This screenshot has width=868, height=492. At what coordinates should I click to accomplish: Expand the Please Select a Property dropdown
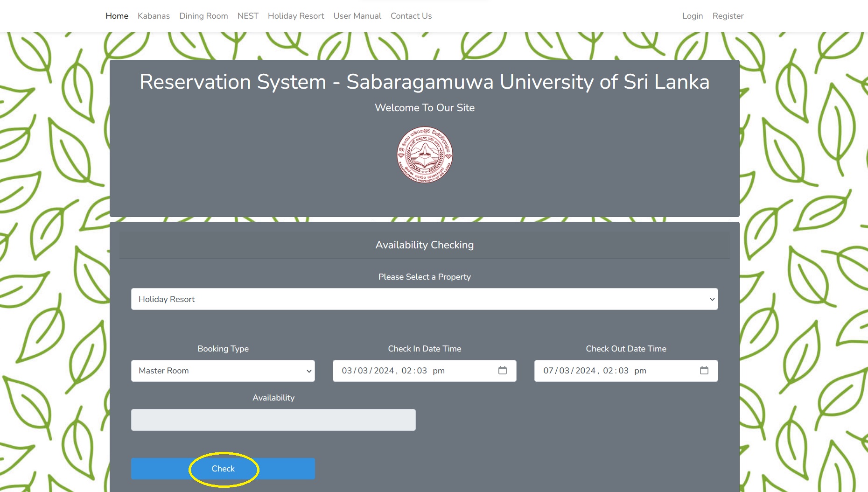coord(424,299)
